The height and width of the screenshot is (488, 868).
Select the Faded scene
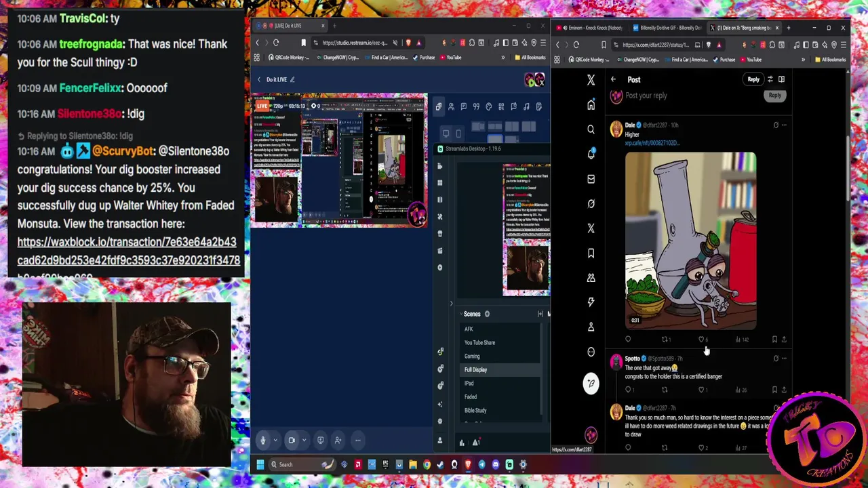(x=471, y=396)
